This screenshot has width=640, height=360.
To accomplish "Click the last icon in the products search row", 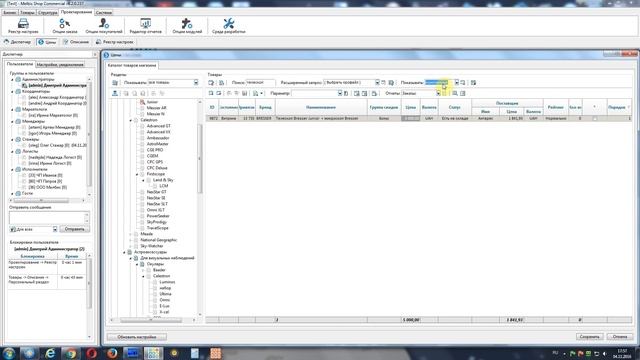I will (x=473, y=83).
